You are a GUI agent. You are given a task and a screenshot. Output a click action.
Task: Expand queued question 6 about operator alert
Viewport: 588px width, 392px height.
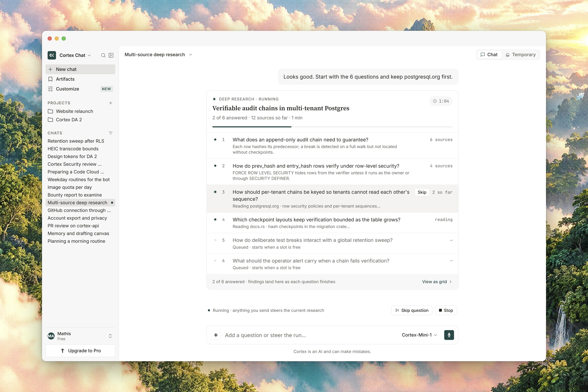coord(332,264)
